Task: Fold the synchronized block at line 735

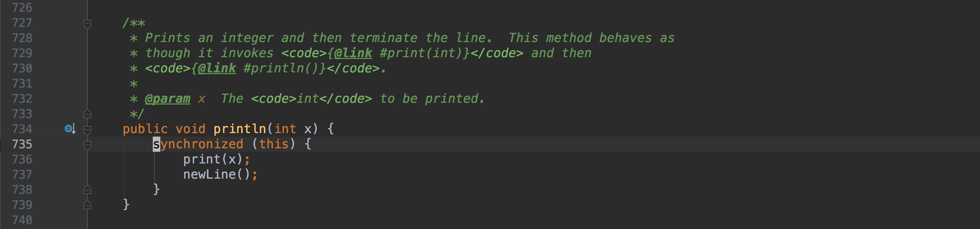Action: pos(87,145)
